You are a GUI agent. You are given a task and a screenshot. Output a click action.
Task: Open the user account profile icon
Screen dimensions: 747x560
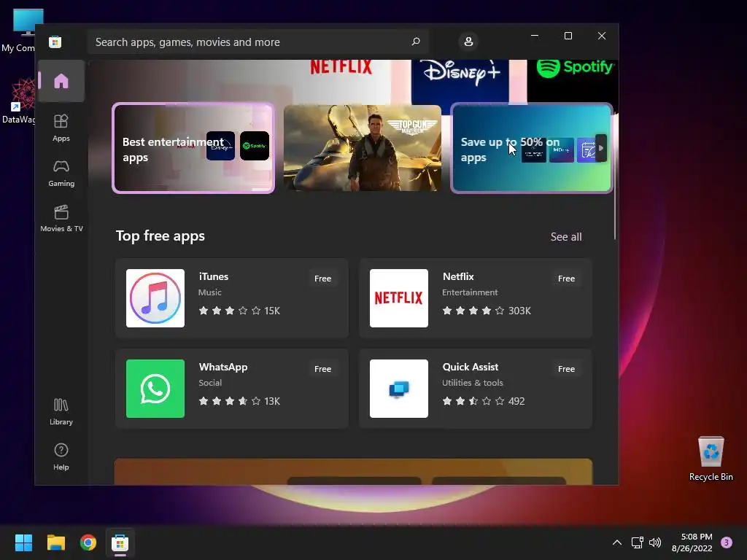coord(468,42)
